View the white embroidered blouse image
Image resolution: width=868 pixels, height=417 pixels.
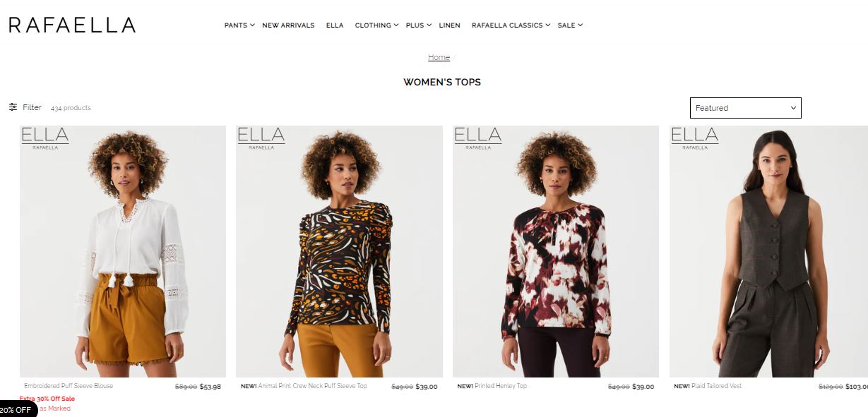[123, 251]
